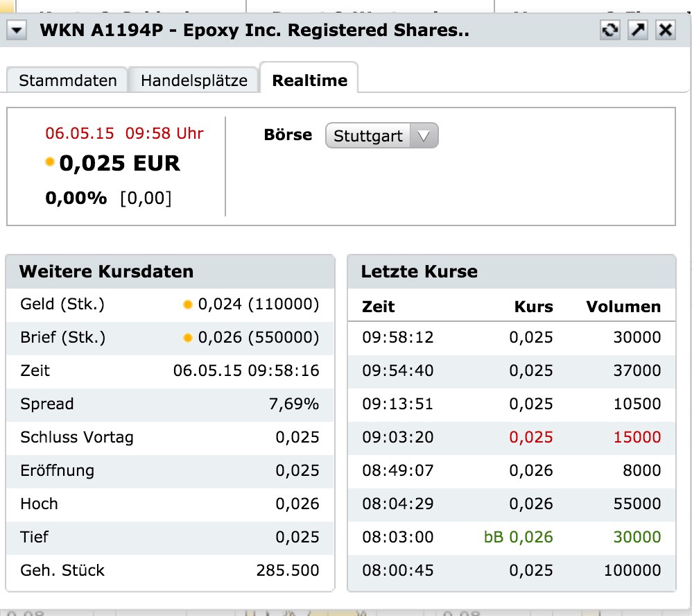The image size is (692, 616).
Task: Open the widget in a pop-out window
Action: tap(637, 30)
